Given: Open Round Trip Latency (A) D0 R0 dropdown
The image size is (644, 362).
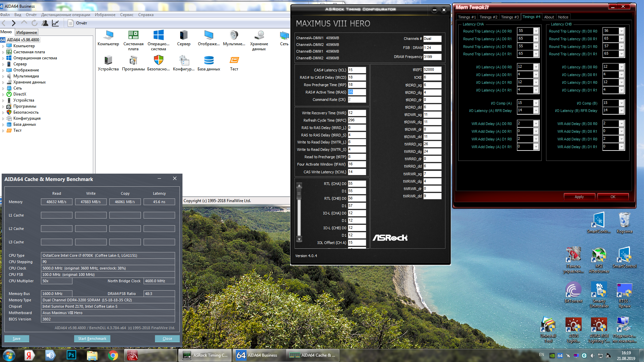Looking at the screenshot, I should click(x=536, y=31).
